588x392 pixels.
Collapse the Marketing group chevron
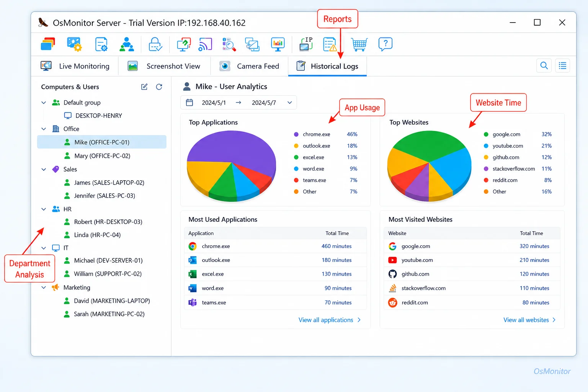coord(44,287)
